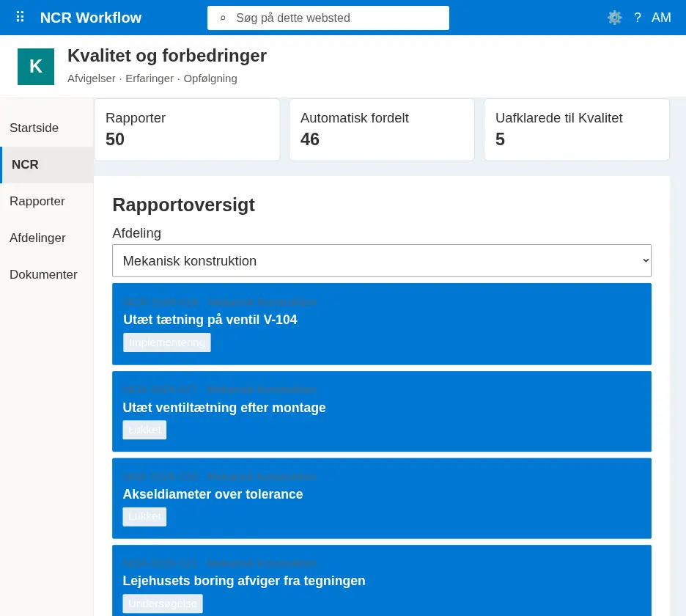Screen dimensions: 686x616
Task: Open the app launcher grid icon
Action: [20, 18]
